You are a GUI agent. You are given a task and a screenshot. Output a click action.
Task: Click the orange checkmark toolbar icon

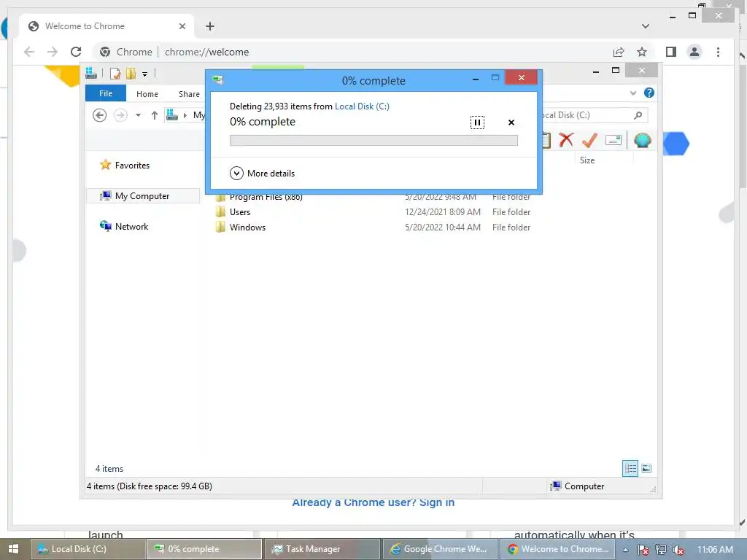(x=589, y=140)
